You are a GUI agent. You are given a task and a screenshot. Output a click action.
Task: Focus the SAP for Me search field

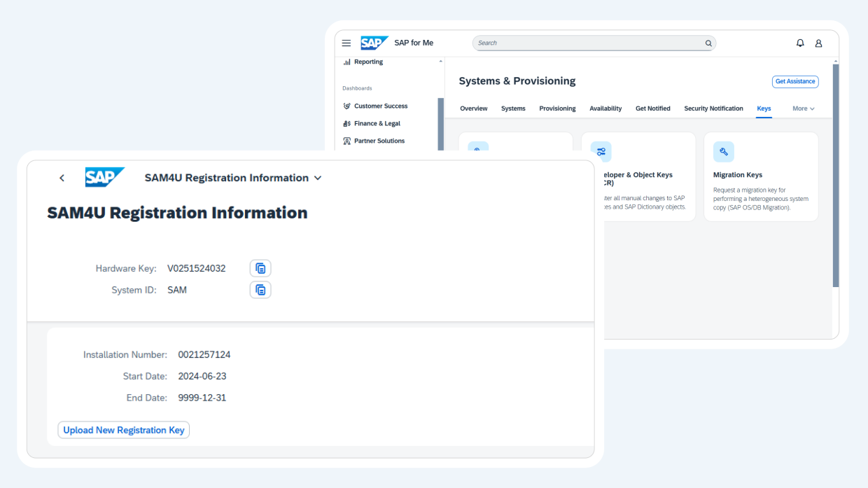594,43
